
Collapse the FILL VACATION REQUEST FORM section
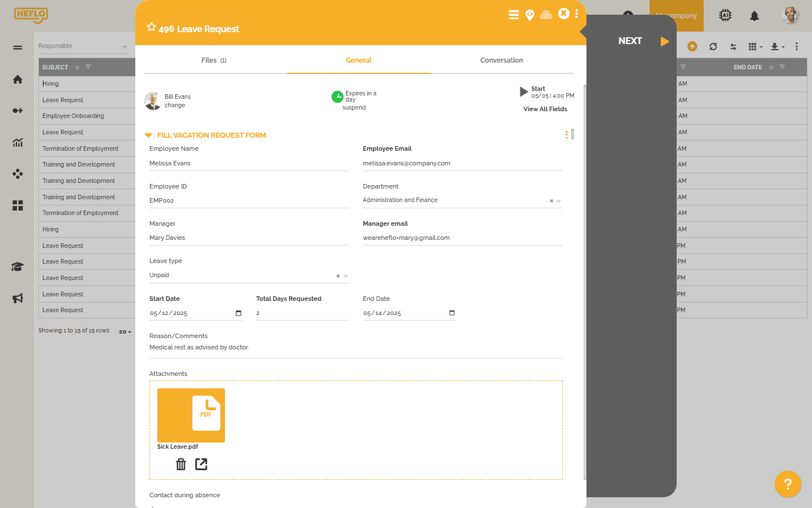coord(148,135)
